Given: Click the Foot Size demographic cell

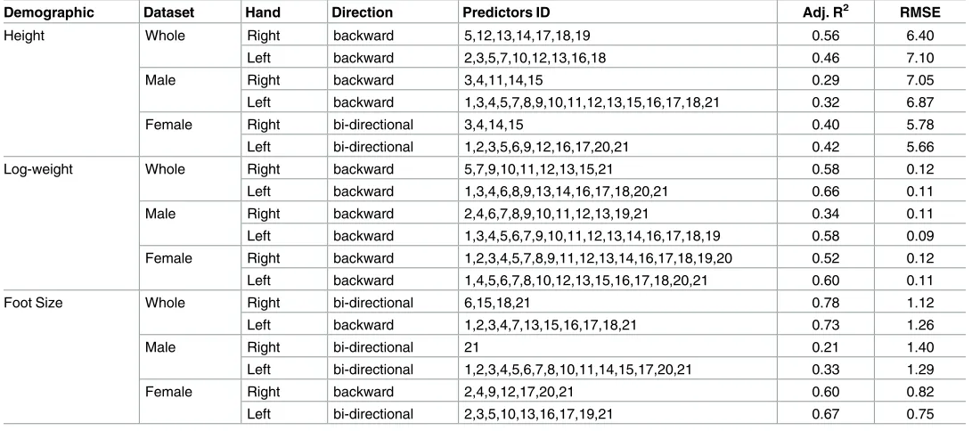Looking at the screenshot, I should (32, 303).
